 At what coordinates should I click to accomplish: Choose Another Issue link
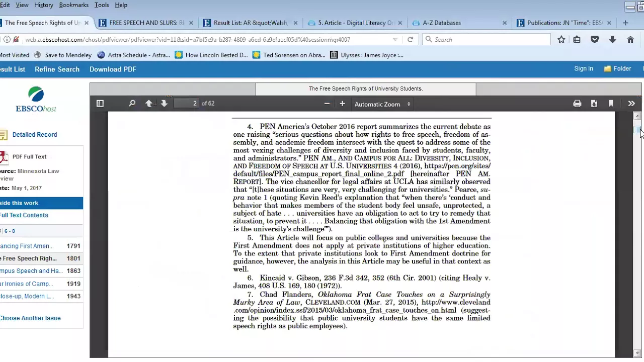(30, 318)
